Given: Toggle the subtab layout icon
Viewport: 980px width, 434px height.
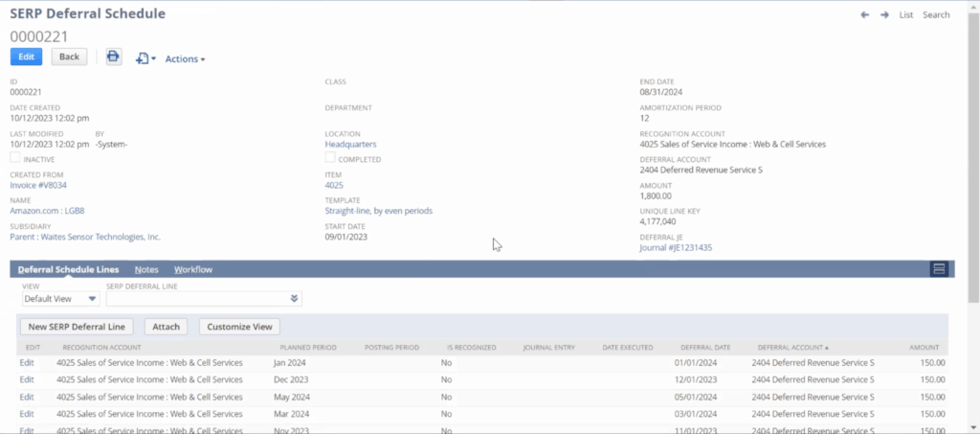Looking at the screenshot, I should click(939, 269).
